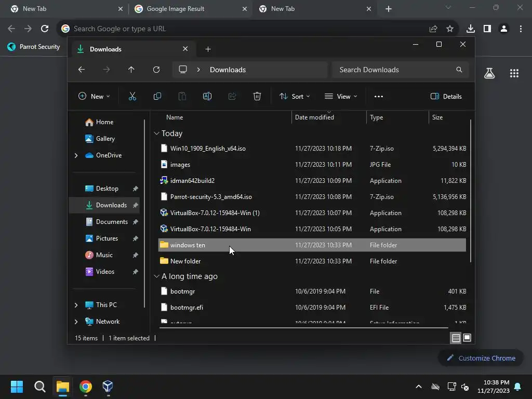This screenshot has width=532, height=399.
Task: Click the file list vertical scrollbar
Action: tap(471, 191)
